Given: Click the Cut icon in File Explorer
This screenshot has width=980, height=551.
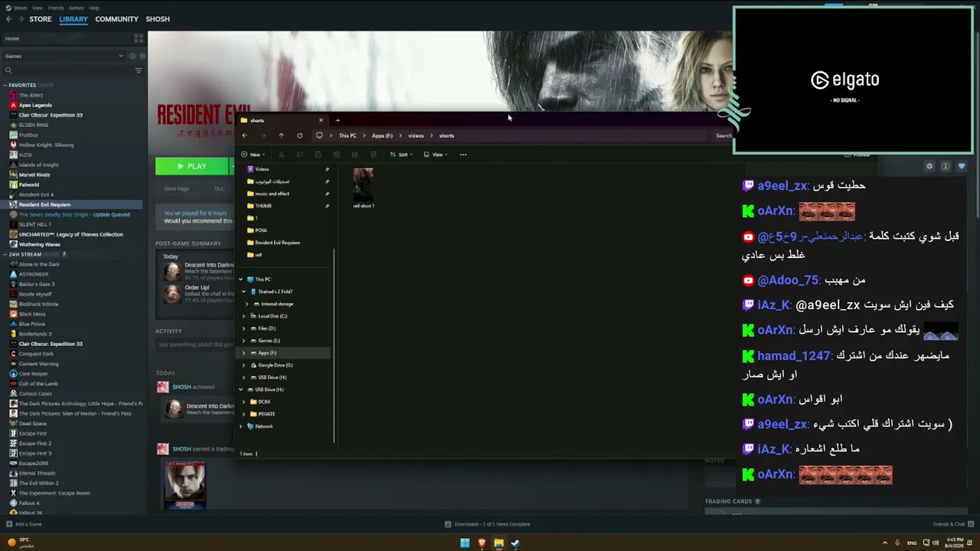Looking at the screenshot, I should [281, 155].
